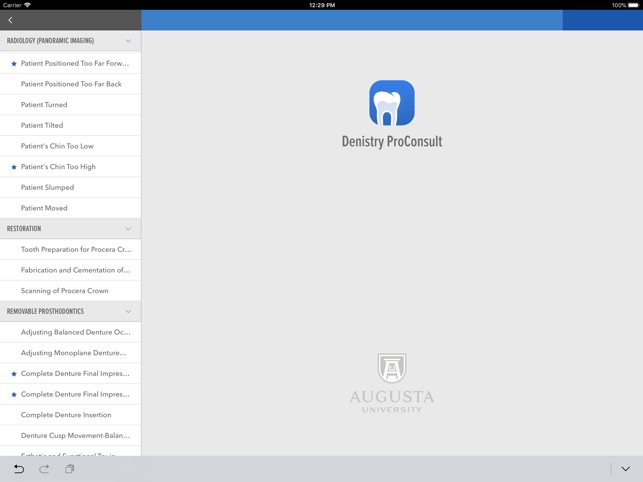
Task: Collapse the Removable Prosthodontics section chevron
Action: 128,311
